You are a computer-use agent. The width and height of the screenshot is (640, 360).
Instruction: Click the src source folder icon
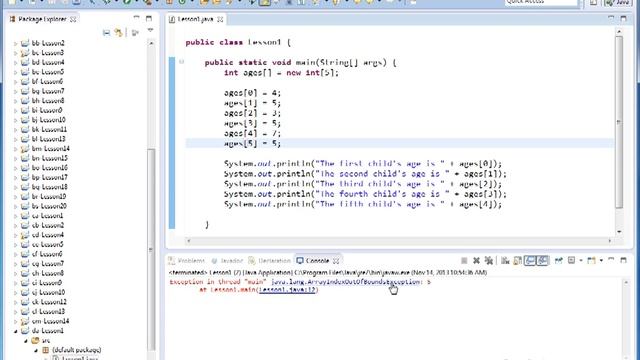pyautogui.click(x=35, y=340)
